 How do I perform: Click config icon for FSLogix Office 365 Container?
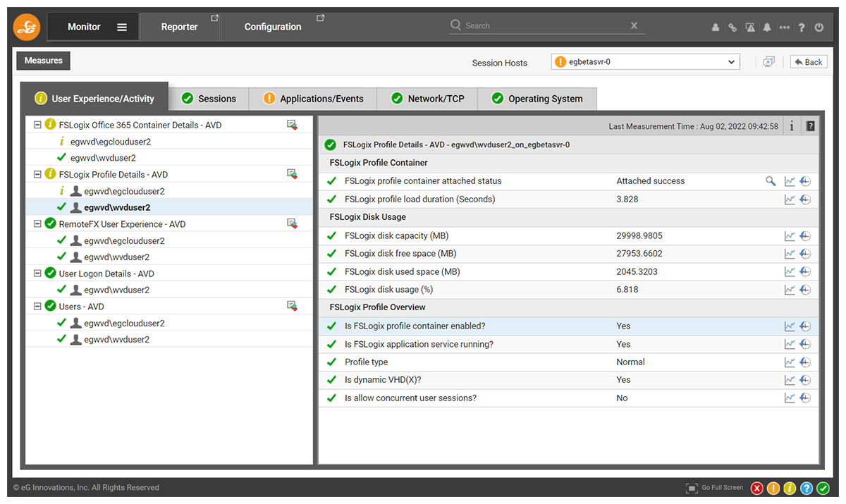click(x=292, y=125)
